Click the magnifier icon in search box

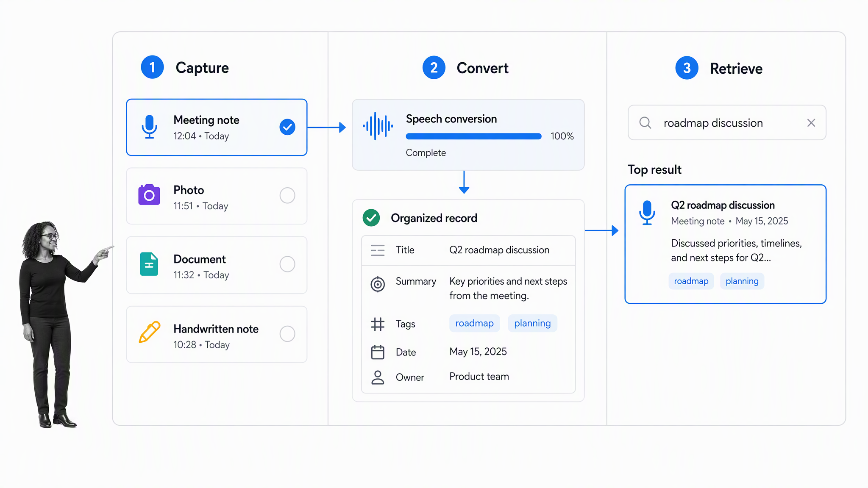(x=645, y=123)
